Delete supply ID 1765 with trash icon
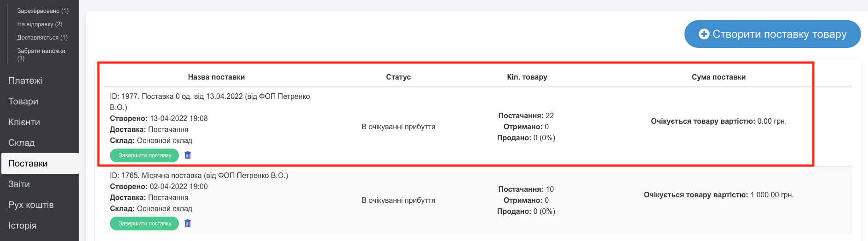The height and width of the screenshot is (241, 868). pyautogui.click(x=188, y=224)
